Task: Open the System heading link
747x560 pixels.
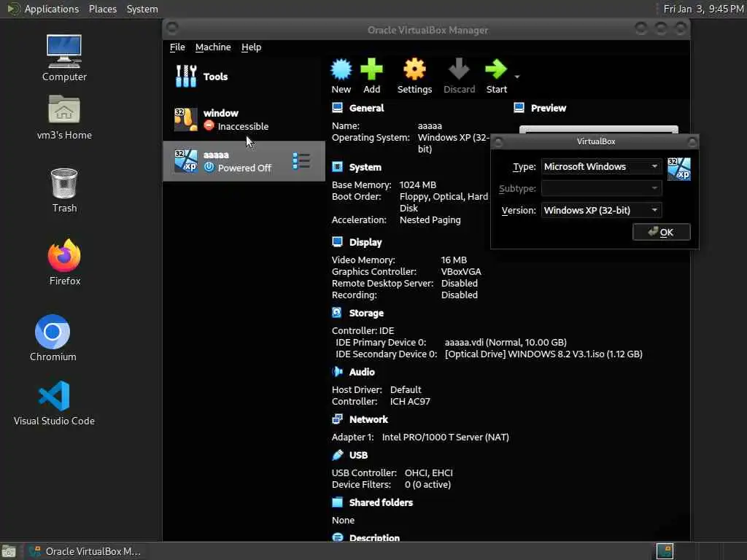Action: 365,167
